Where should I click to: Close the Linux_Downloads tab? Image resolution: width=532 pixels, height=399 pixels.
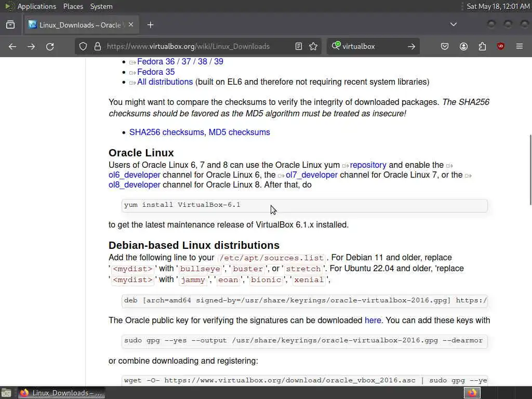click(131, 25)
